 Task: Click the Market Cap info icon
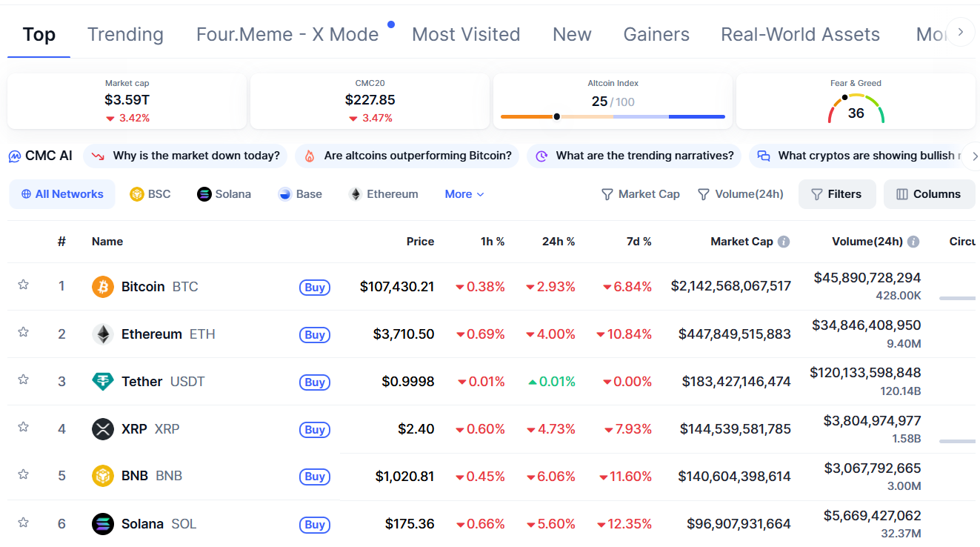[x=784, y=242]
